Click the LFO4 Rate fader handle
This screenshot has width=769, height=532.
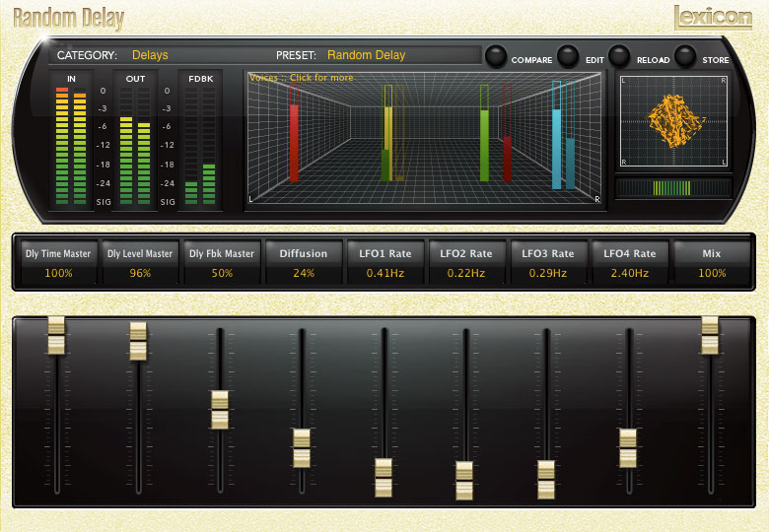(x=628, y=447)
